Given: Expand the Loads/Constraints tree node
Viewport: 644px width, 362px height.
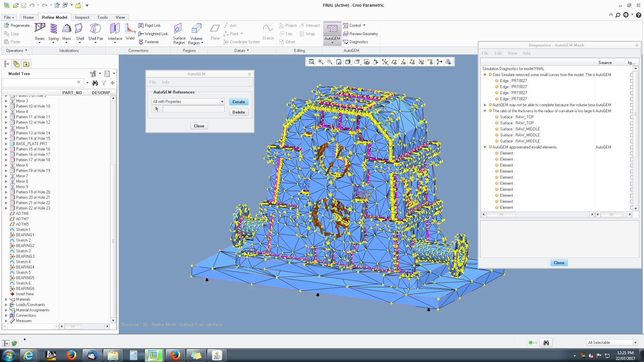Looking at the screenshot, I should pyautogui.click(x=6, y=305).
